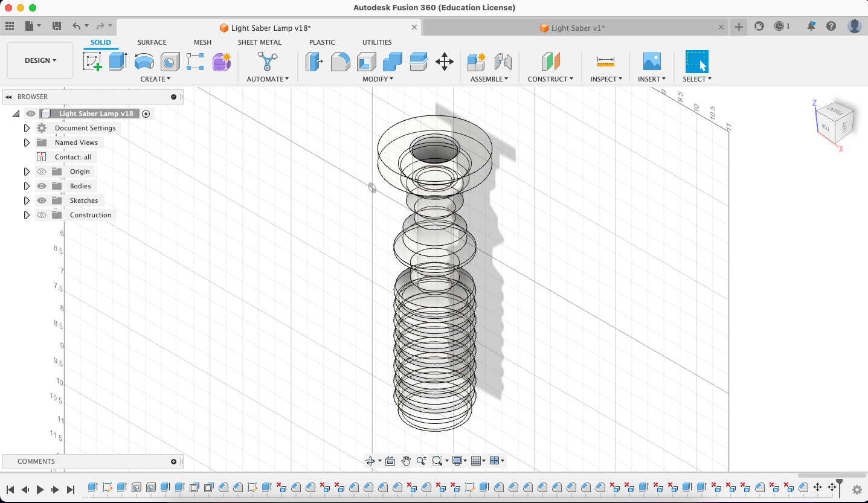The height and width of the screenshot is (503, 868).
Task: Expand the Document Settings tree item
Action: tap(27, 127)
